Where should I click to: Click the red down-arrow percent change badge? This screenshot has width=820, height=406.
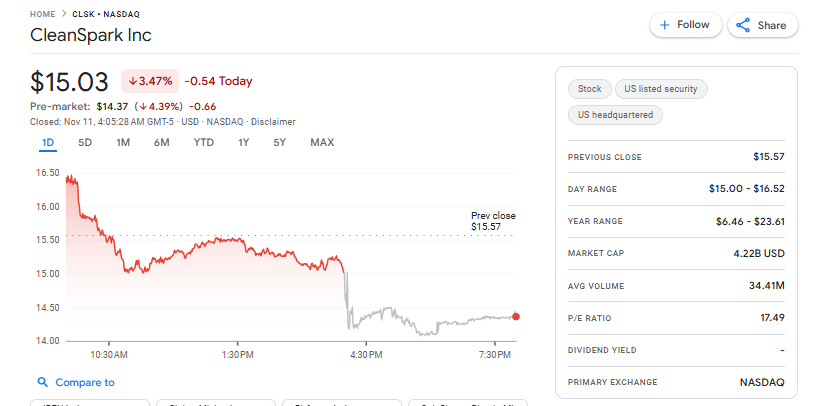[148, 81]
